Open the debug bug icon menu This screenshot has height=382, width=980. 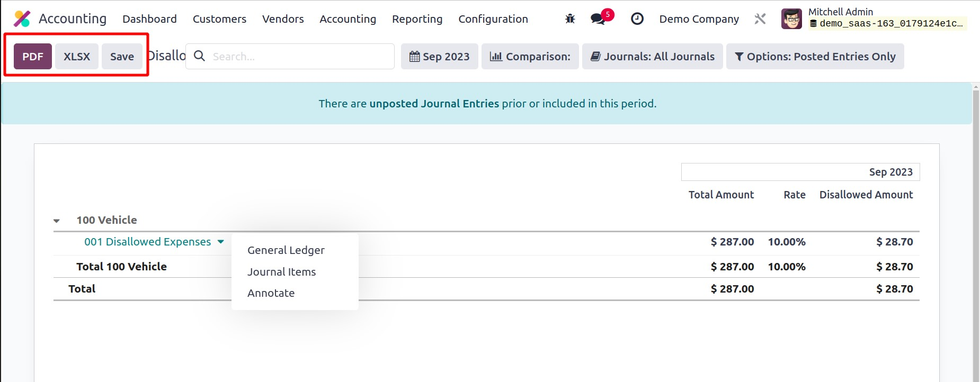pos(570,19)
